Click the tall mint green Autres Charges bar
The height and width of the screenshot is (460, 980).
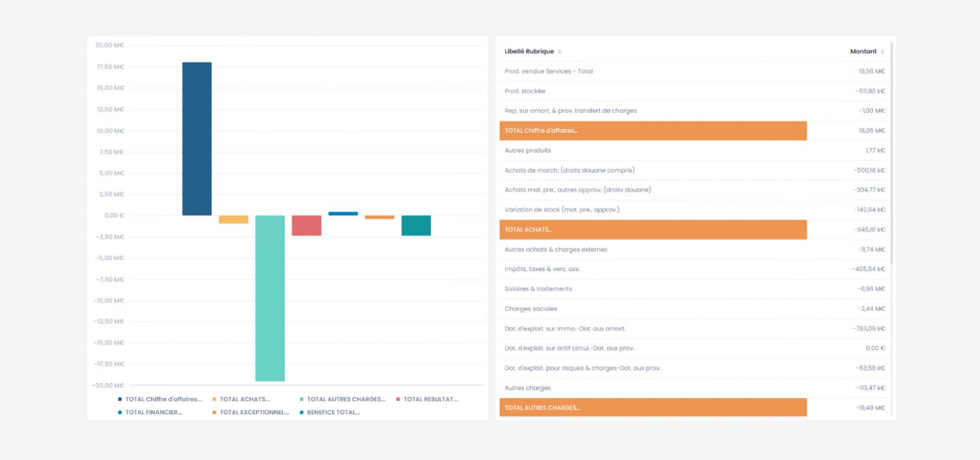pyautogui.click(x=270, y=298)
